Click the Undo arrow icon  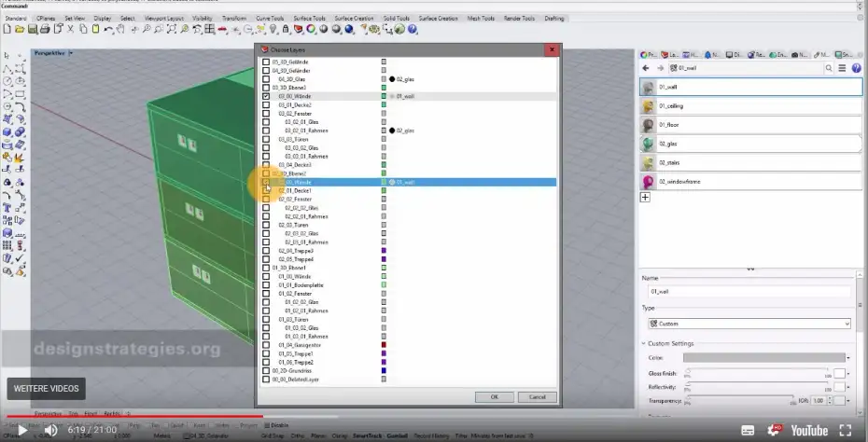(108, 29)
